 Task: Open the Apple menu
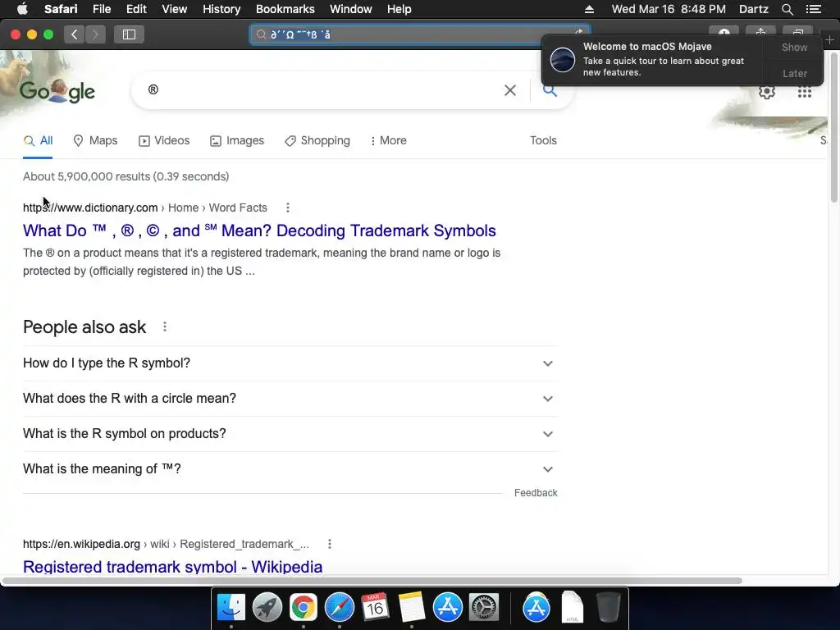22,9
